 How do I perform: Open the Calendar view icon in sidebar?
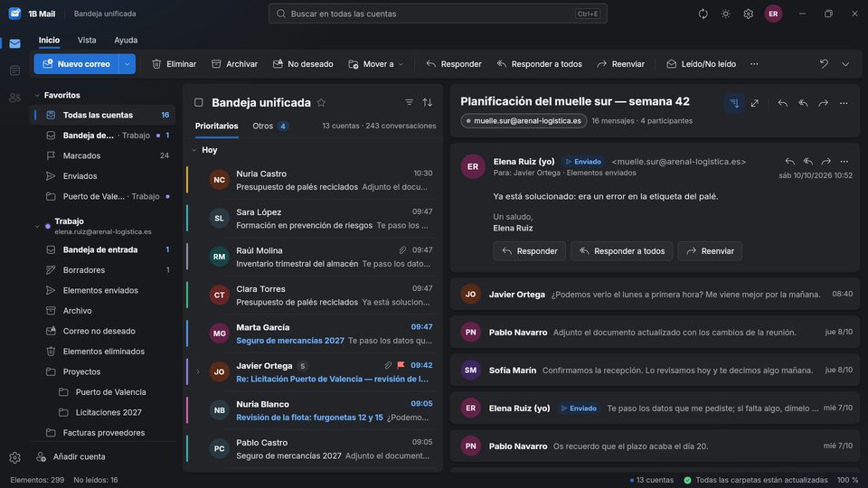coord(15,70)
